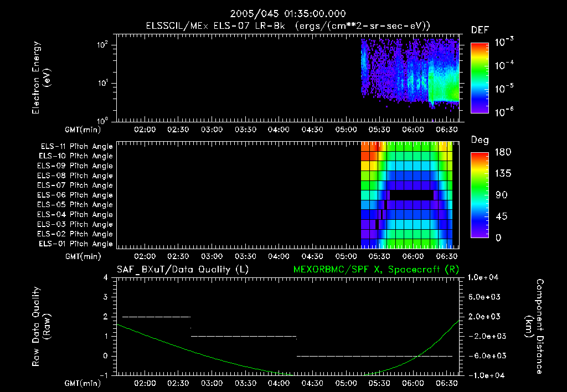This screenshot has width=567, height=392.
Task: Click the 06:30 tick label under bottom plot
Action: click(447, 383)
